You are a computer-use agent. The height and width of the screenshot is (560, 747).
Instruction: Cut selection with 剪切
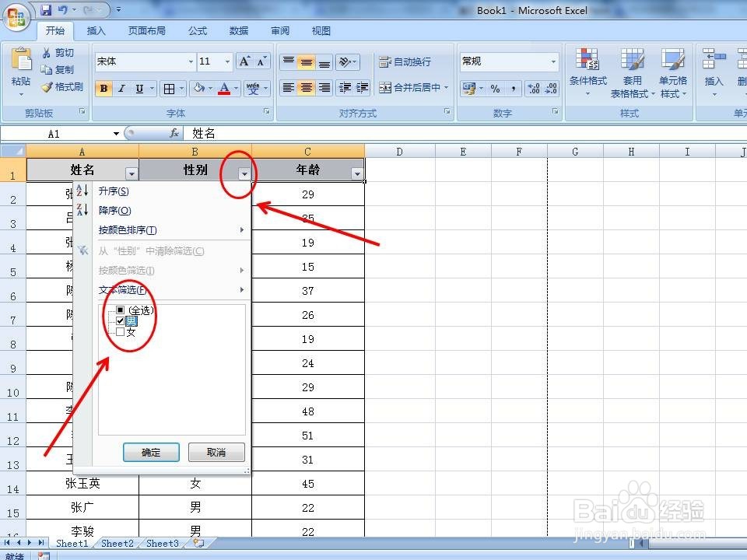click(58, 52)
